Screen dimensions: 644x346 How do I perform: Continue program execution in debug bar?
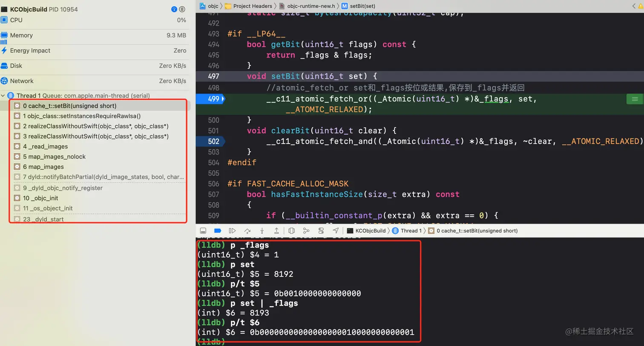coord(232,231)
